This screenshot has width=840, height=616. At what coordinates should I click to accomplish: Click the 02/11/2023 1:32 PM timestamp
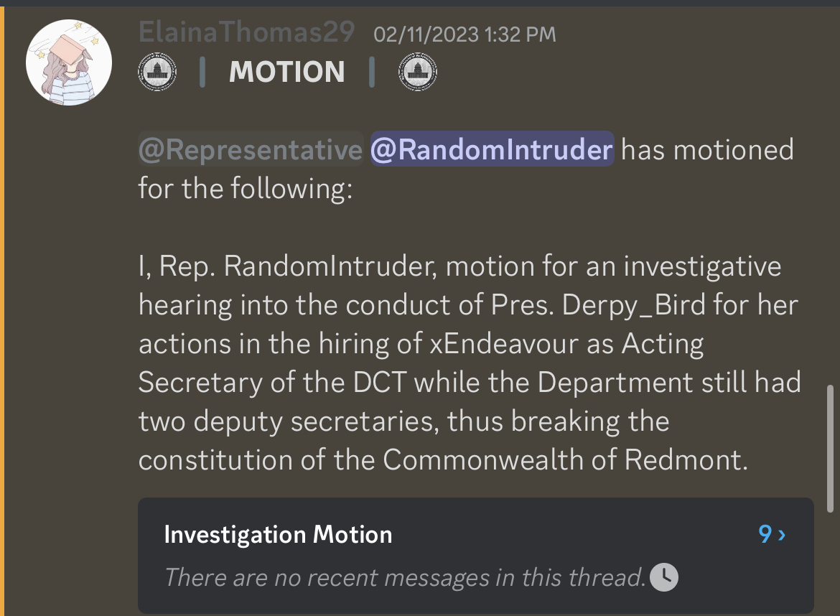[465, 34]
